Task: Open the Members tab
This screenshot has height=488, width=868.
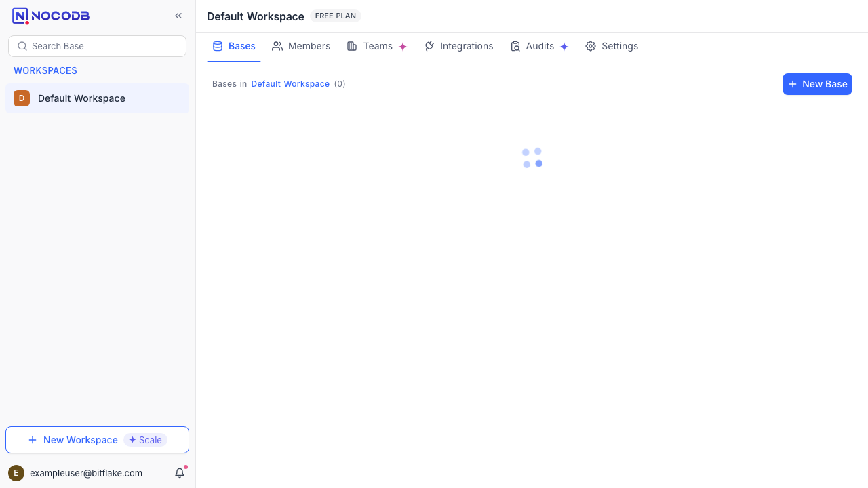Action: [x=301, y=46]
